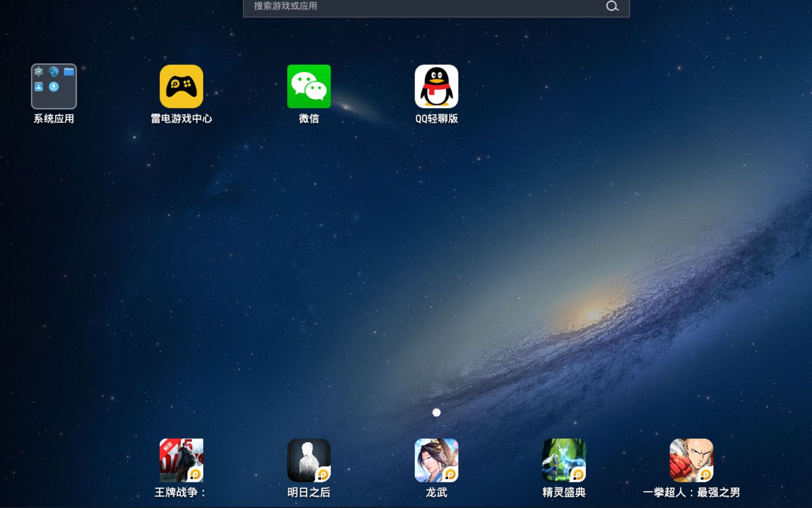Click the 一拳超人：最强之男 label text
The image size is (812, 508).
[691, 492]
